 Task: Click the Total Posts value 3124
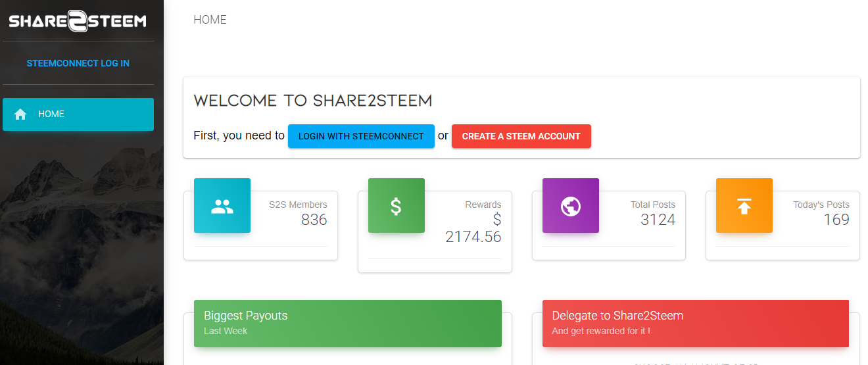click(658, 220)
